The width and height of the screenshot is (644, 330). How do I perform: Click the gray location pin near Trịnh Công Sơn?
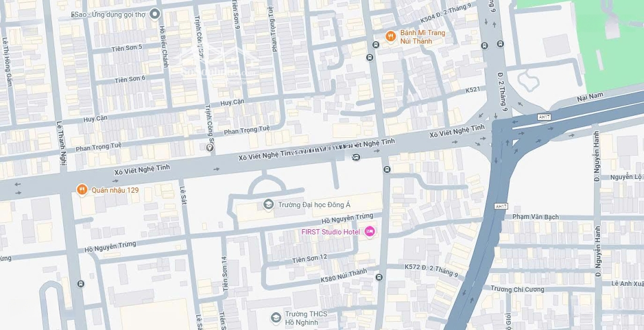pyautogui.click(x=210, y=147)
